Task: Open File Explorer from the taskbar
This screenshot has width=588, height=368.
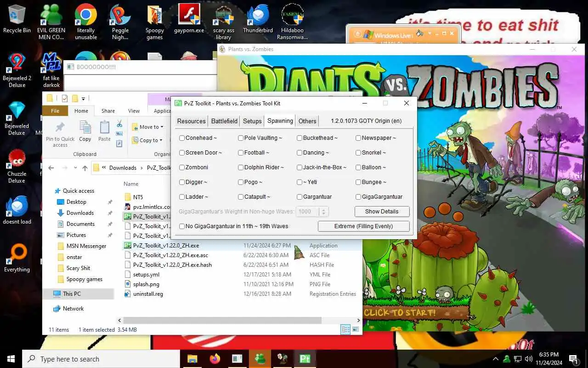Action: [x=192, y=359]
